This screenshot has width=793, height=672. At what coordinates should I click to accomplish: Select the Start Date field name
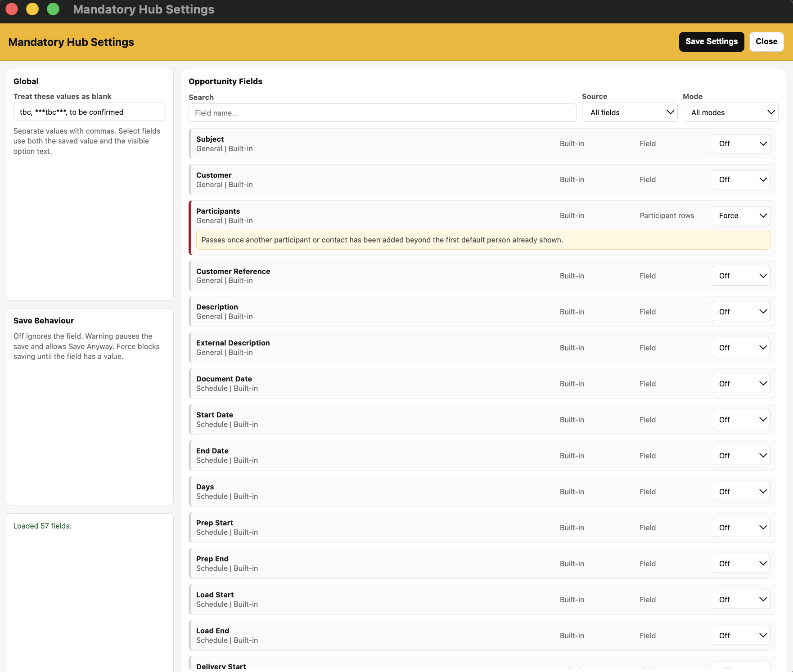214,415
